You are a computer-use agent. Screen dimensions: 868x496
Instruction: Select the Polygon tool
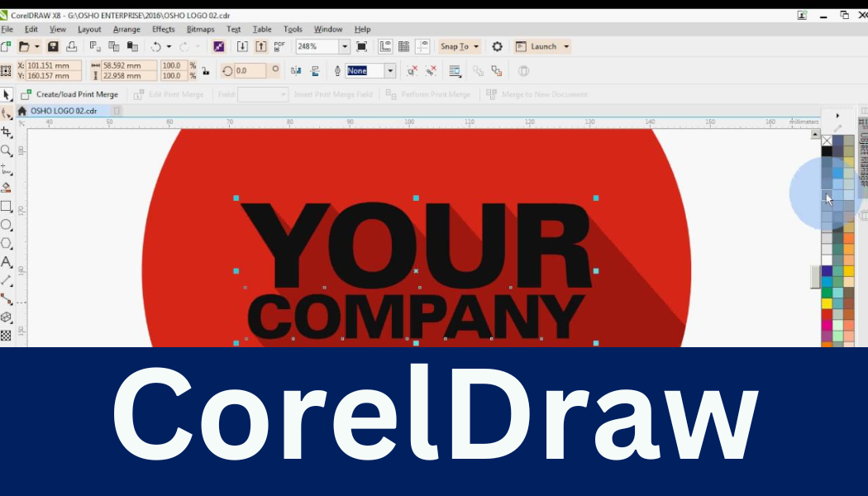coord(7,243)
